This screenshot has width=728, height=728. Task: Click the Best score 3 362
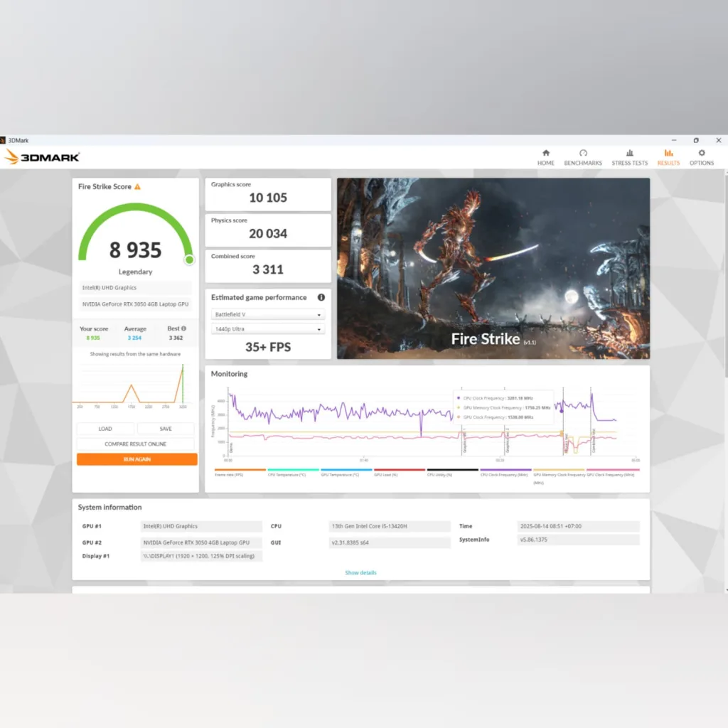click(176, 338)
